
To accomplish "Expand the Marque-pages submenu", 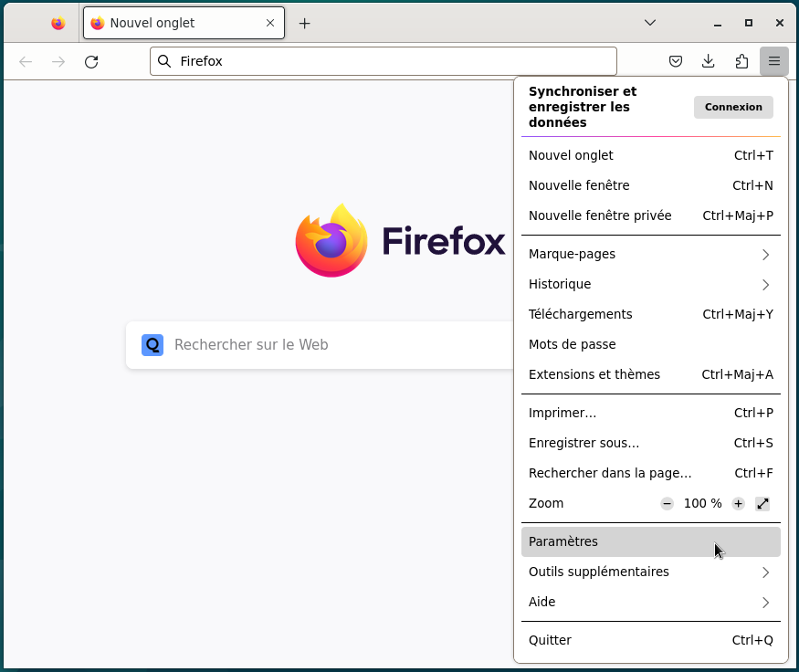I will pos(651,254).
